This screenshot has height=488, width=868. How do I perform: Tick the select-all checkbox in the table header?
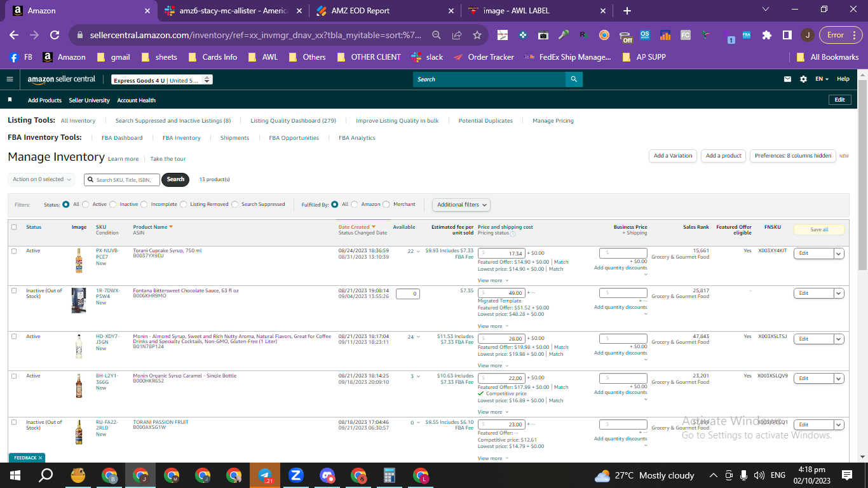tap(14, 227)
